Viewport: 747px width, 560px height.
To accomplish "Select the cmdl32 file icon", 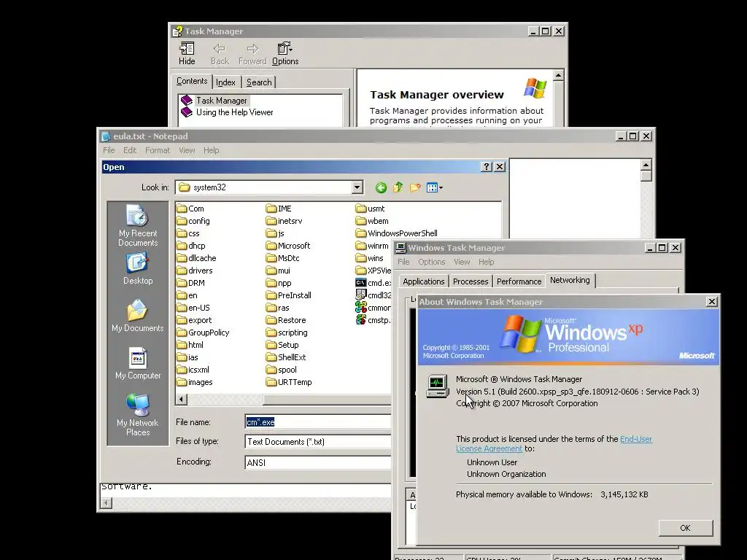I will click(360, 295).
